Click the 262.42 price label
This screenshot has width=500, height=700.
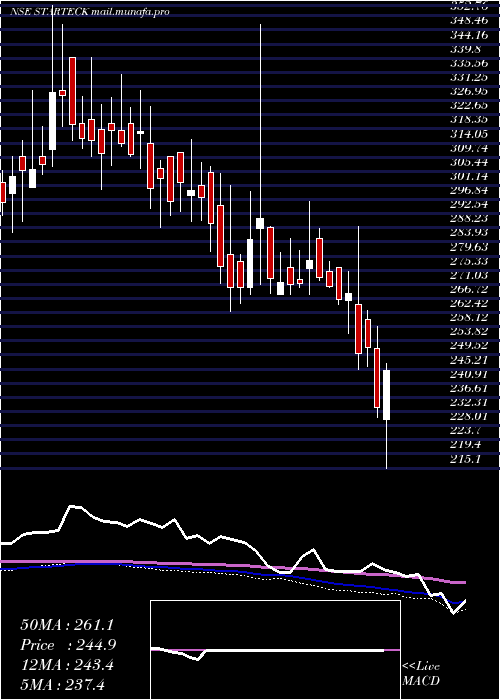(468, 304)
